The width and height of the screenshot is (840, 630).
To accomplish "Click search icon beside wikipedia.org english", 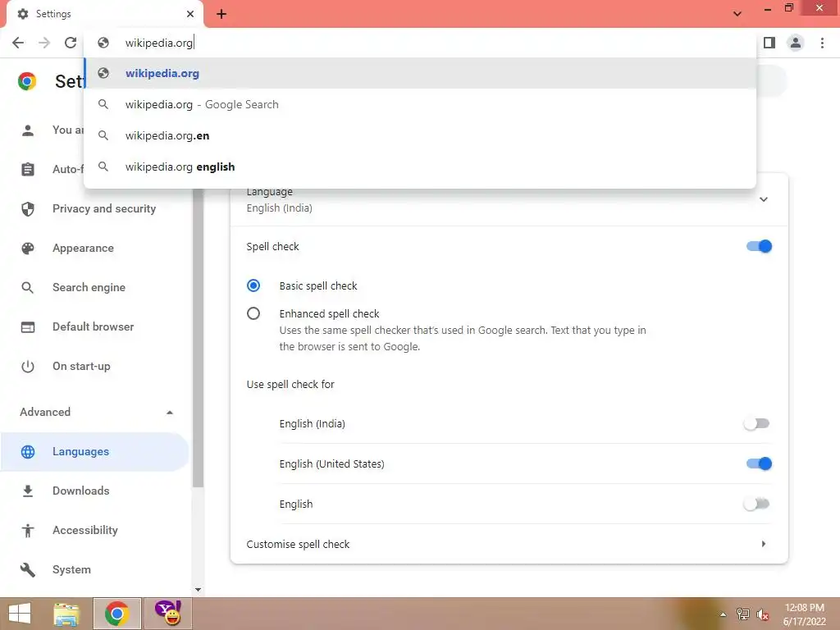I will coord(103,167).
